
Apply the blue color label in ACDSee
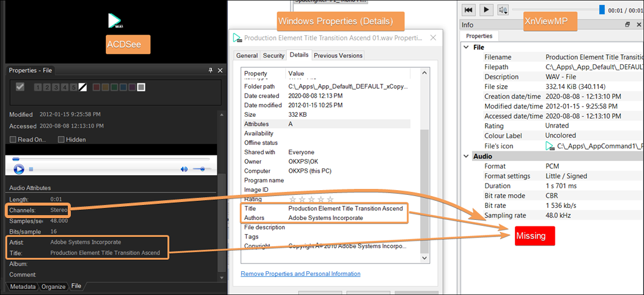[x=123, y=87]
